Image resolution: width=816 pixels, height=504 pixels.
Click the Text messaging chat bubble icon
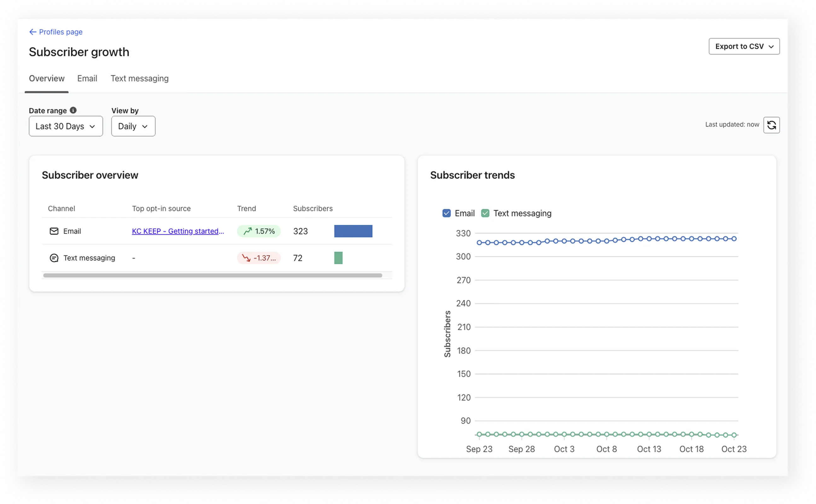point(54,258)
